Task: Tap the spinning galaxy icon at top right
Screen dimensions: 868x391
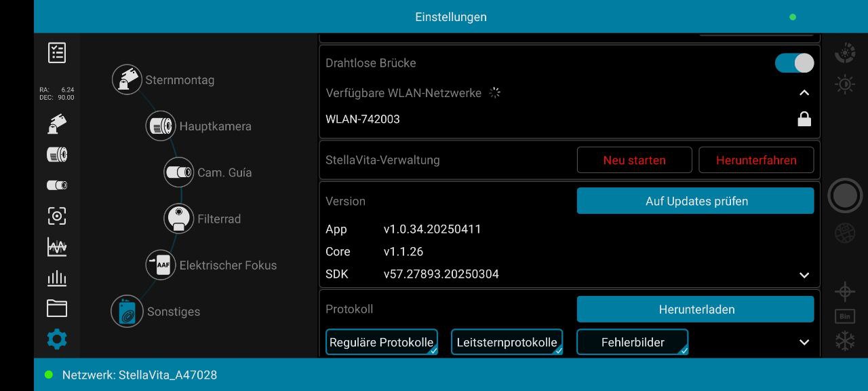Action: (845, 53)
